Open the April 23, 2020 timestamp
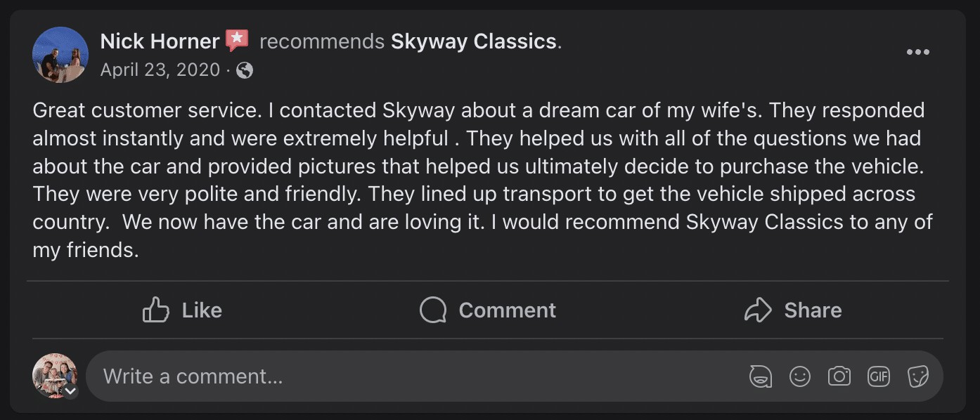The height and width of the screenshot is (420, 980). point(160,70)
